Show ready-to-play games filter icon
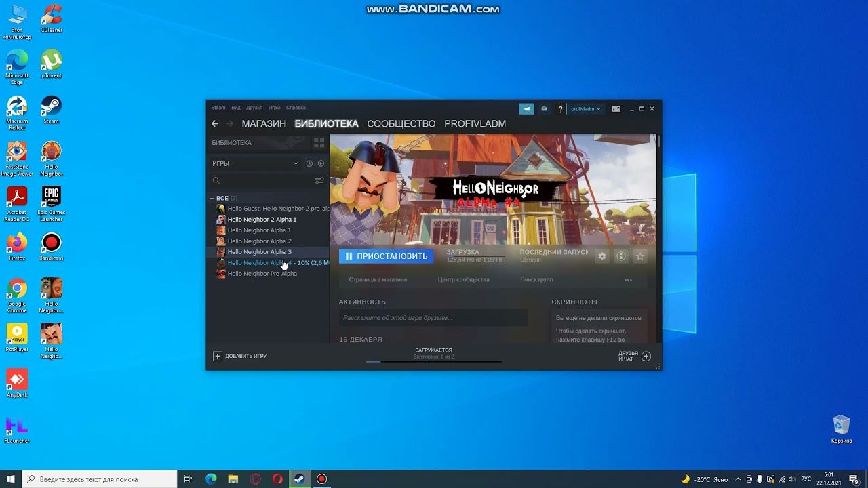Viewport: 868px width, 488px height. coord(321,163)
